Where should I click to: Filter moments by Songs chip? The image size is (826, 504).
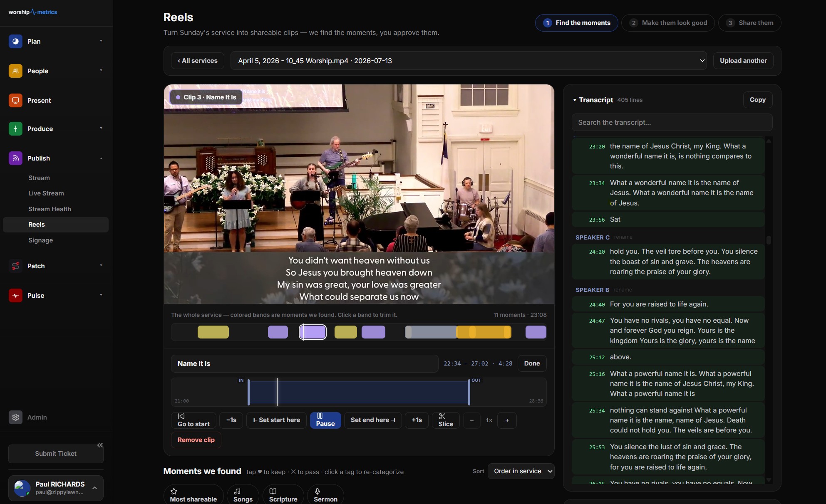coord(243,495)
